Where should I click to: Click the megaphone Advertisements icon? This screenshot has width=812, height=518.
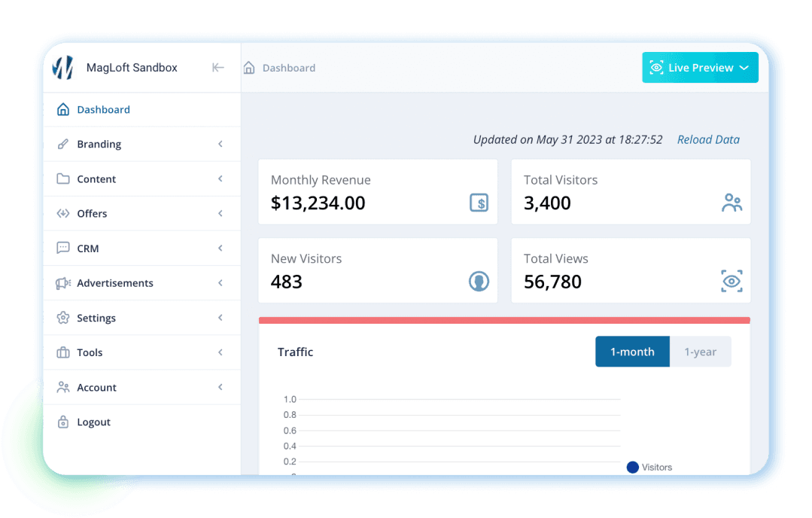tap(63, 283)
